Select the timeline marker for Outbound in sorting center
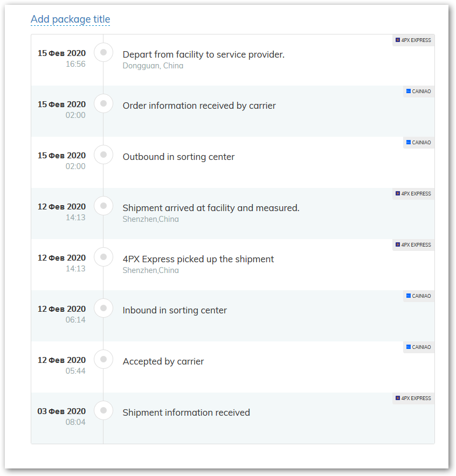The width and height of the screenshot is (456, 476). (x=103, y=155)
